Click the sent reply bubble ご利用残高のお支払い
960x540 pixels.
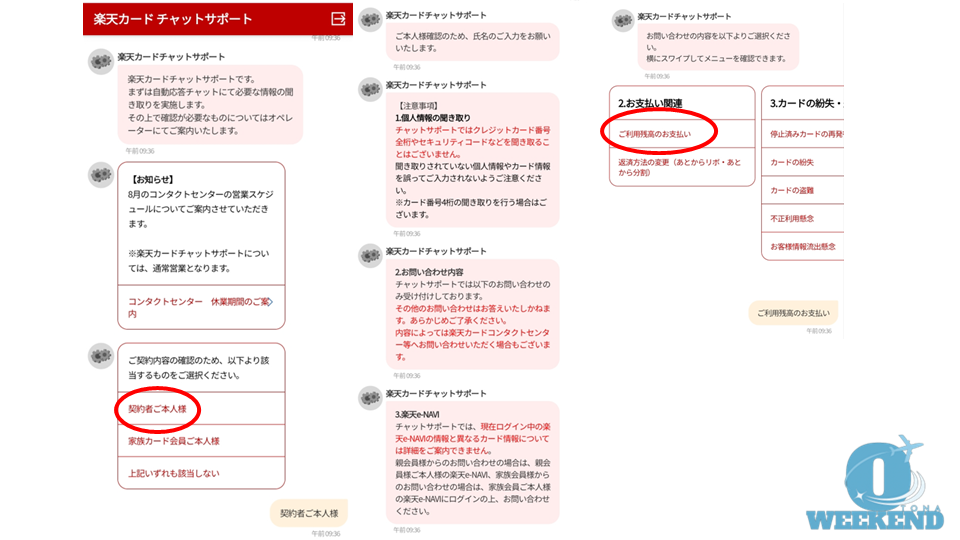pos(793,313)
